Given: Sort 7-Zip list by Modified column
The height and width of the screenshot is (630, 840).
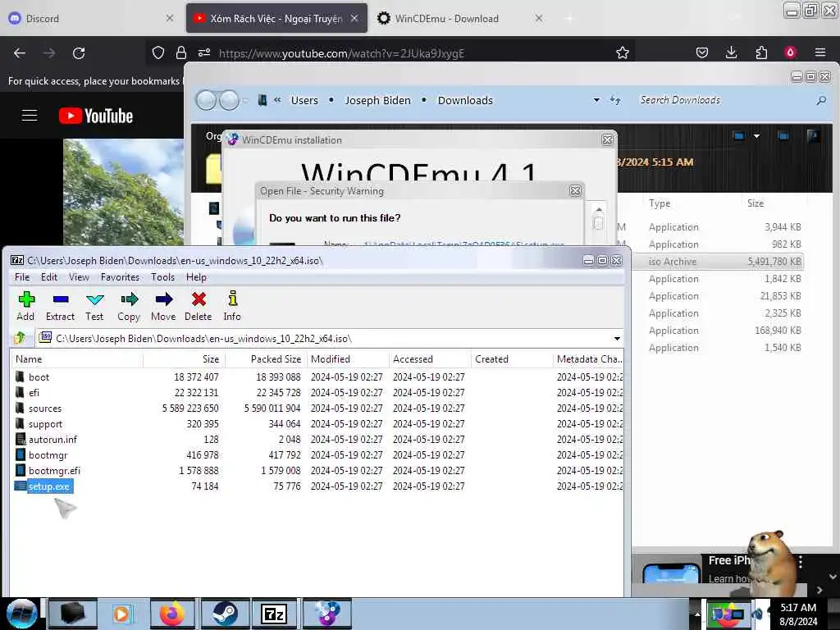Looking at the screenshot, I should pyautogui.click(x=348, y=359).
